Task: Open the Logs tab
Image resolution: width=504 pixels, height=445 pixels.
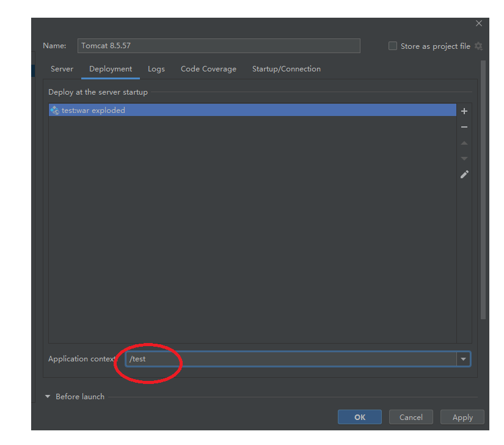Action: 156,69
